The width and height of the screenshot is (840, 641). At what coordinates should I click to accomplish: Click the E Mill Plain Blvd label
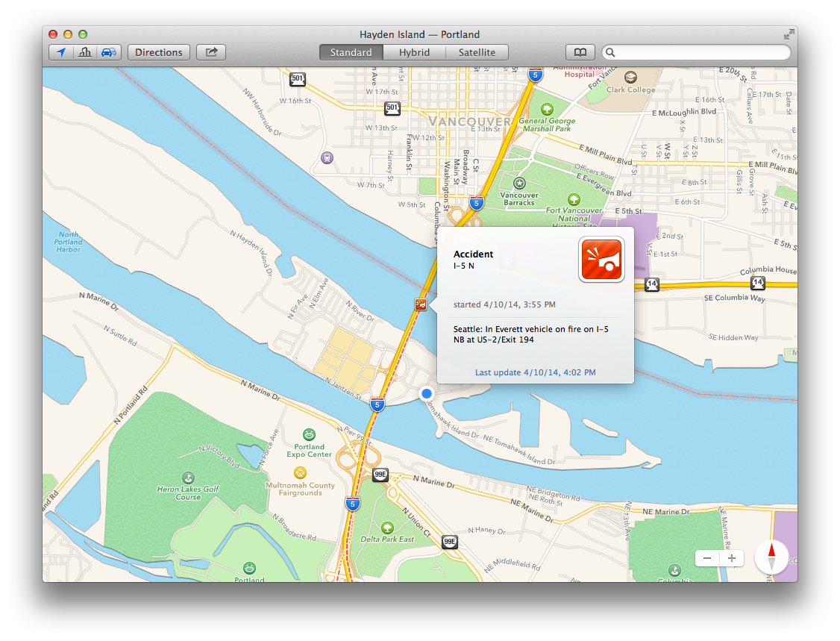tap(605, 154)
